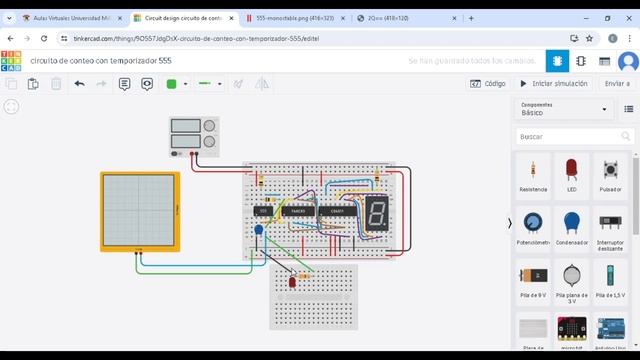Image resolution: width=640 pixels, height=360 pixels.
Task: Open a new browser tab
Action: point(471,18)
